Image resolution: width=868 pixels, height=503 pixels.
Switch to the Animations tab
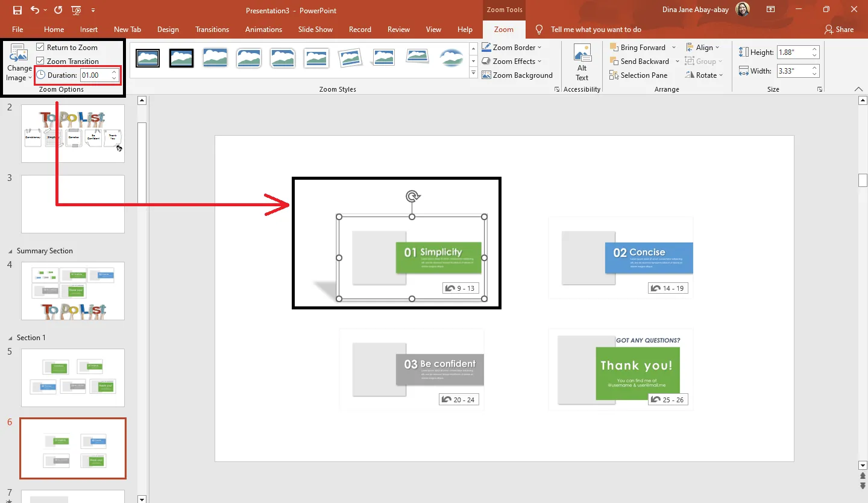[x=263, y=29]
